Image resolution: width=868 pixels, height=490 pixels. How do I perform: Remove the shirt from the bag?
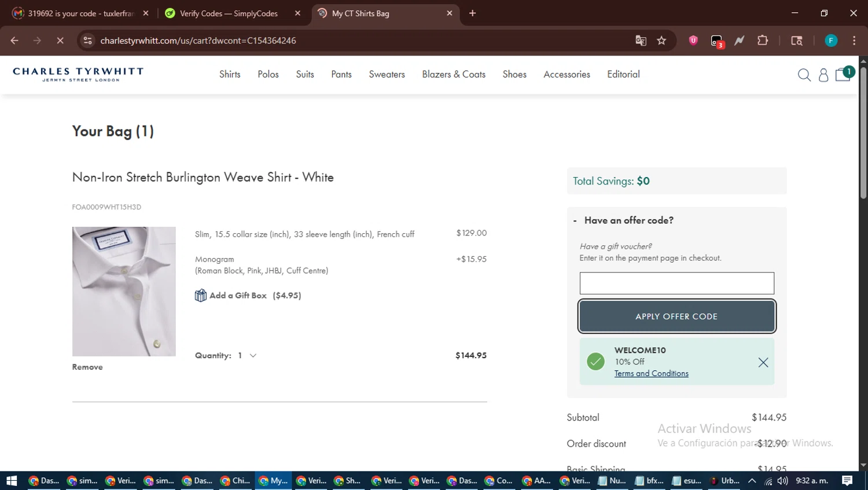point(87,367)
